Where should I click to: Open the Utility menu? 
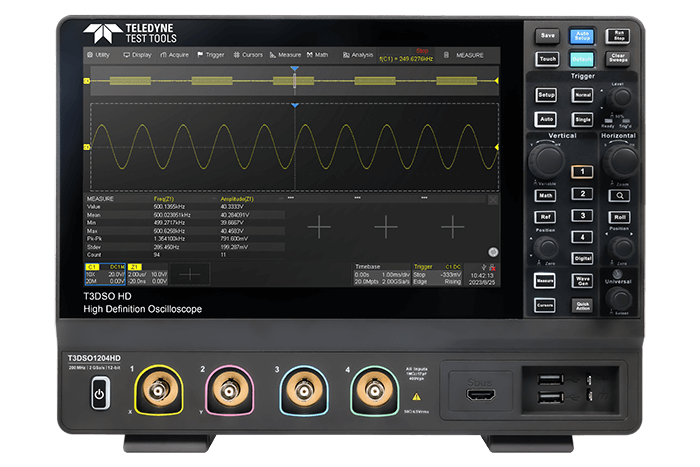coord(98,55)
